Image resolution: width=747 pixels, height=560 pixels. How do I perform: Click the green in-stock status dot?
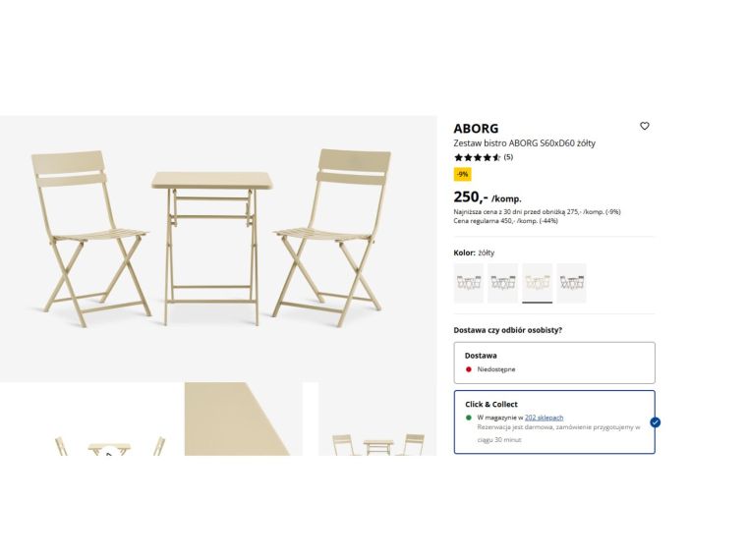pyautogui.click(x=468, y=418)
